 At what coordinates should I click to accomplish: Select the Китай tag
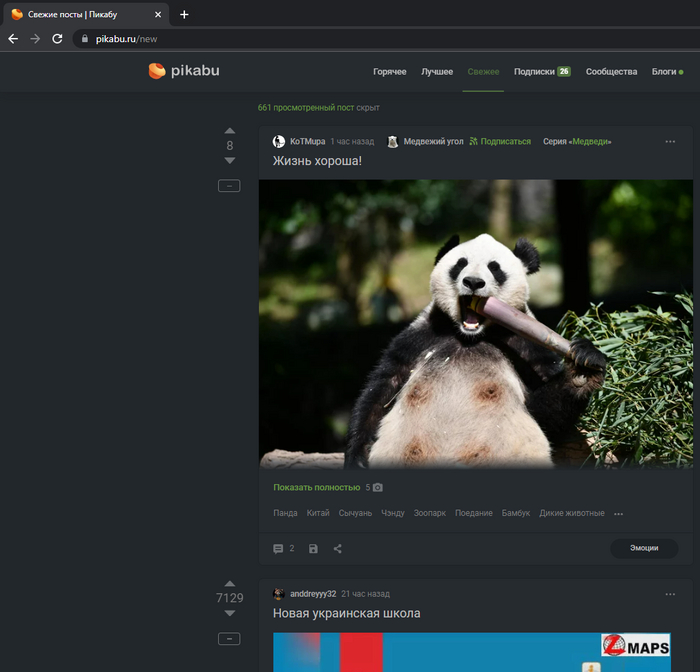click(318, 513)
